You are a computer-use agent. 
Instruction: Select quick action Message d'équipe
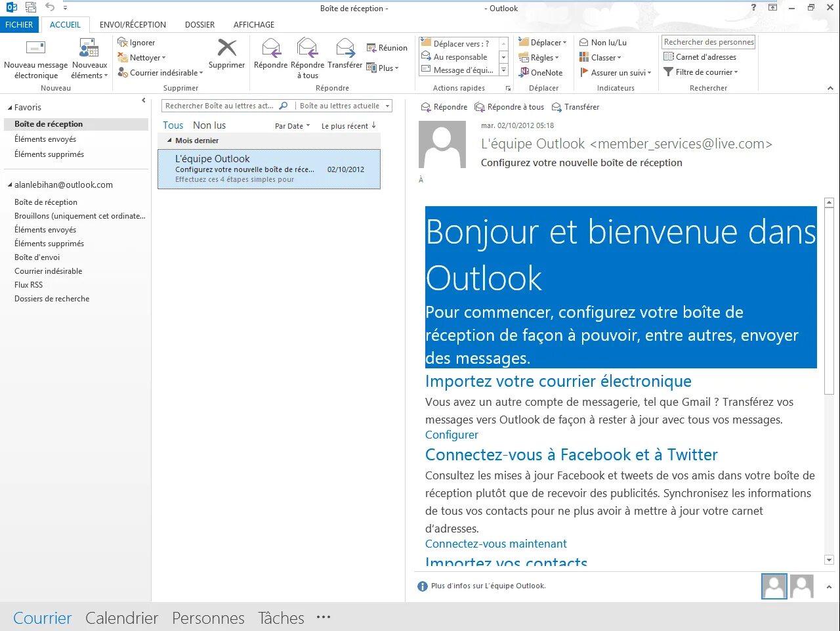459,70
